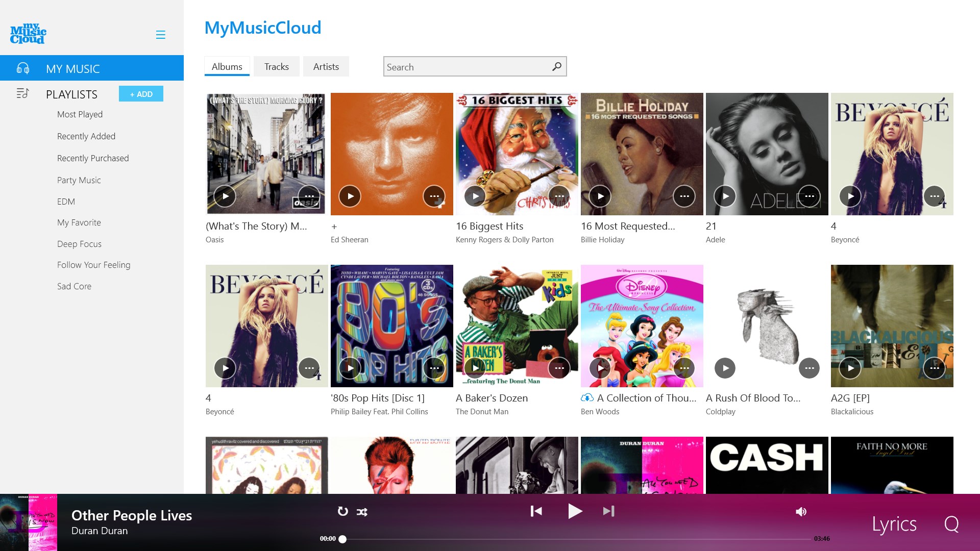Click cloud download icon beside A Collection

pyautogui.click(x=587, y=398)
